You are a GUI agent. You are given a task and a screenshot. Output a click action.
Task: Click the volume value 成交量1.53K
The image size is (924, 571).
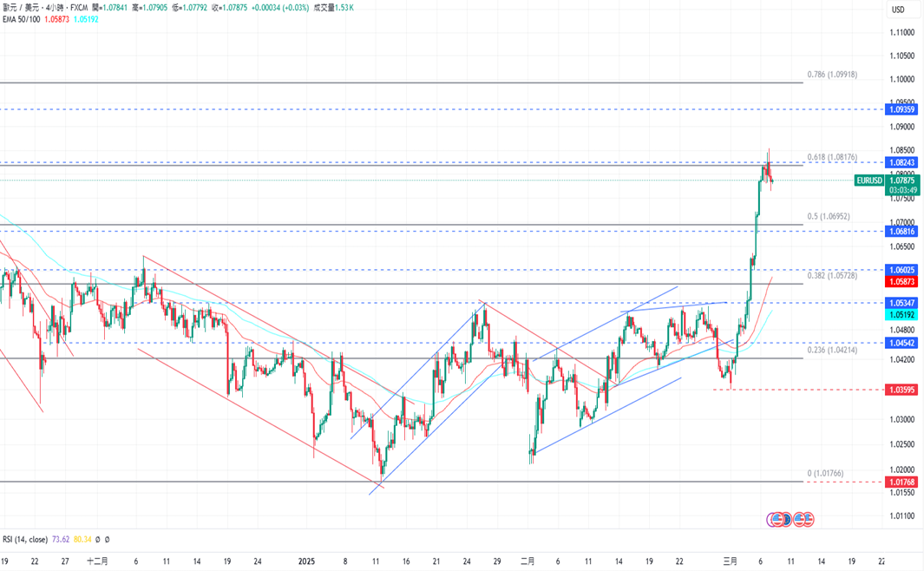pyautogui.click(x=333, y=9)
